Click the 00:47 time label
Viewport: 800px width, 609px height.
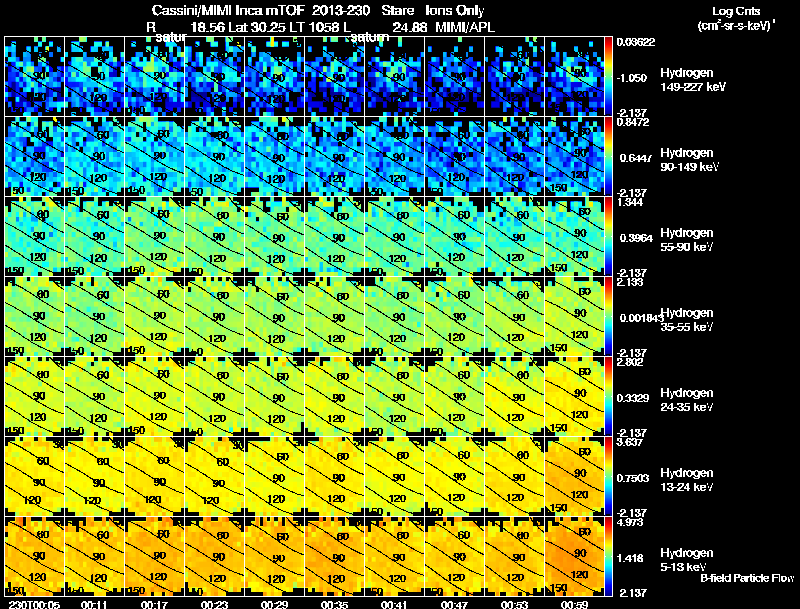(454, 604)
